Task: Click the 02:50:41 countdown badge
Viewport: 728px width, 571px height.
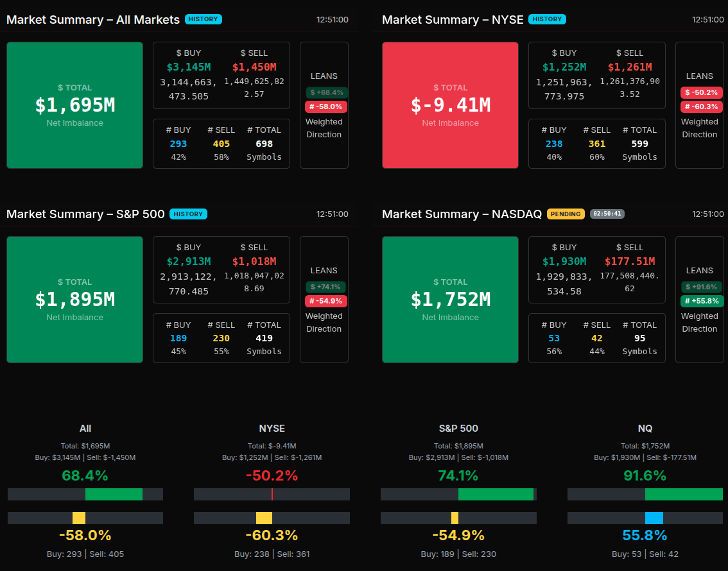Action: pyautogui.click(x=607, y=214)
